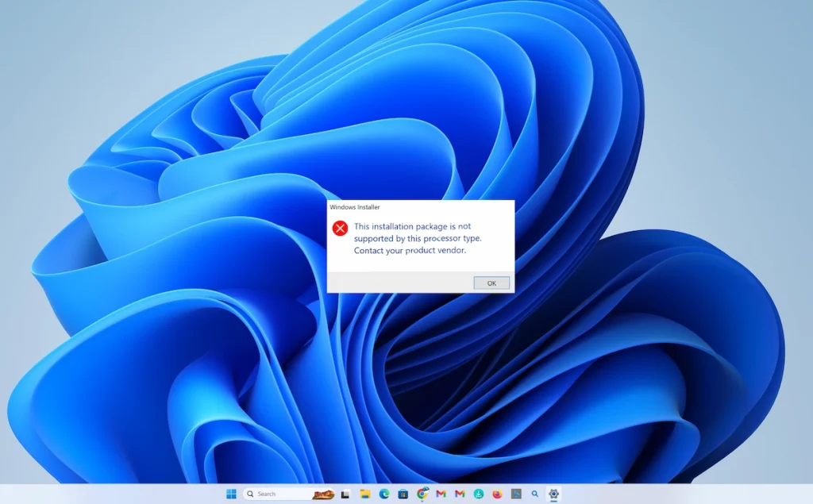The width and height of the screenshot is (813, 504).
Task: Launch Microsoft Edge from the taskbar
Action: [x=384, y=494]
